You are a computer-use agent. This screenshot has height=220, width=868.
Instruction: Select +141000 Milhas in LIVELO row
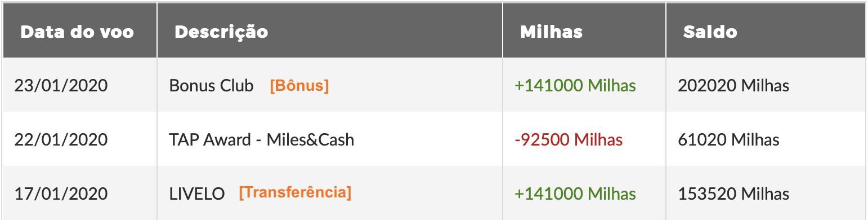(575, 193)
